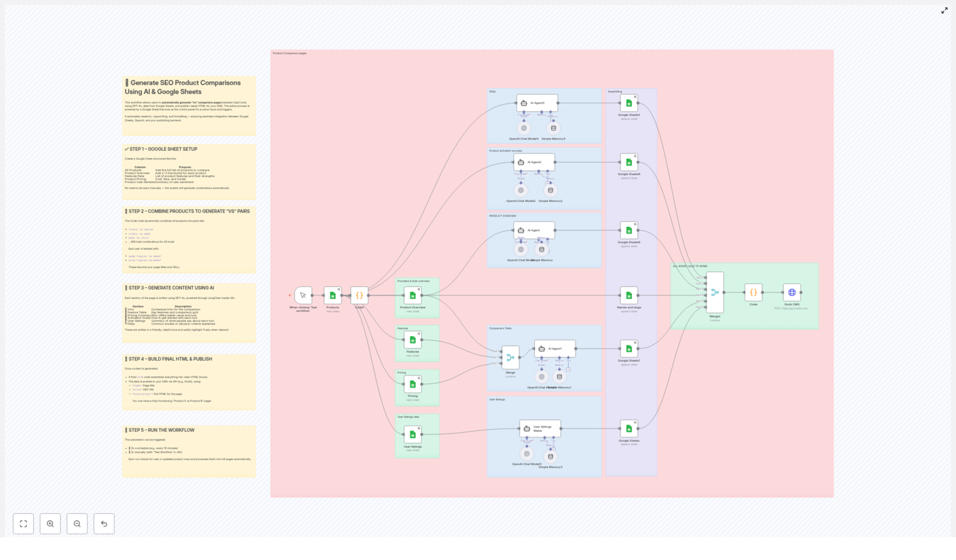Select the Names and slugs sheet node
The image size is (956, 560).
629,295
